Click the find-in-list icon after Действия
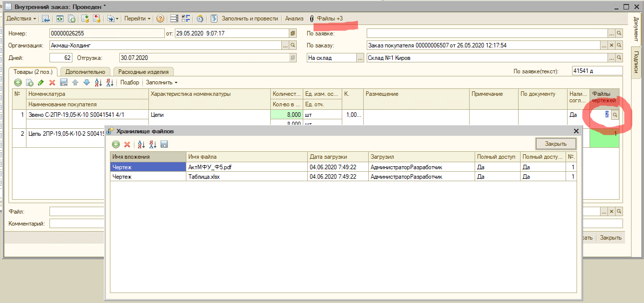This screenshot has height=303, width=644. click(46, 18)
